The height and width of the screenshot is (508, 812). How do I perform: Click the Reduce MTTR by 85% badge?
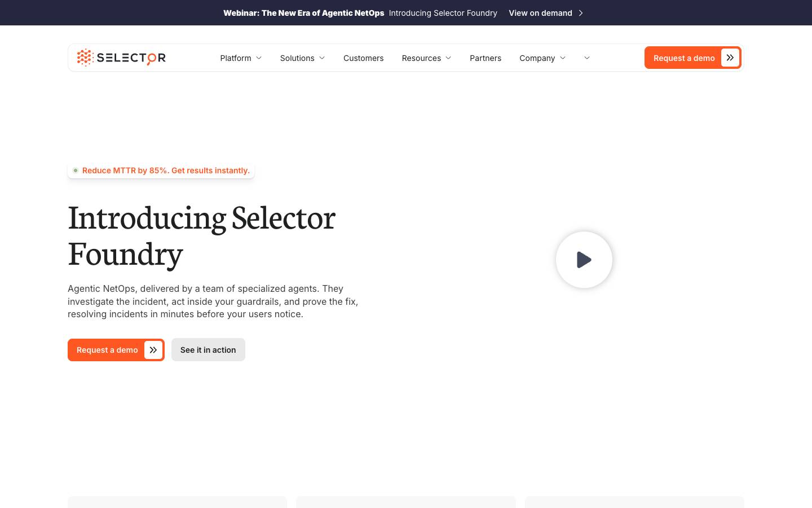pyautogui.click(x=161, y=170)
